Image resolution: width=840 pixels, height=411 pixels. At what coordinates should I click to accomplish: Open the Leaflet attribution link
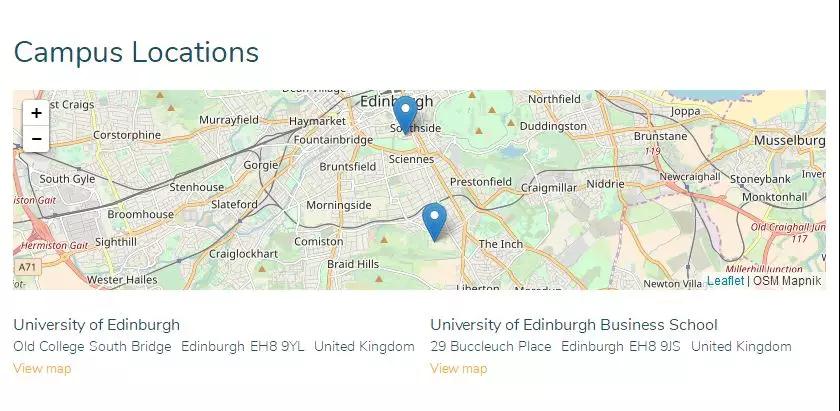[x=725, y=281]
